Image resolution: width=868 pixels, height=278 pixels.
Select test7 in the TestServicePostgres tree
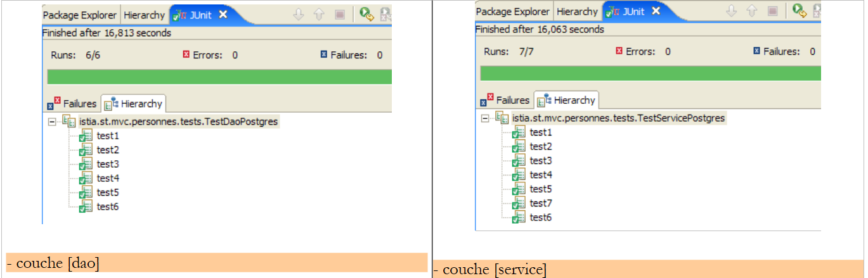[x=541, y=203]
